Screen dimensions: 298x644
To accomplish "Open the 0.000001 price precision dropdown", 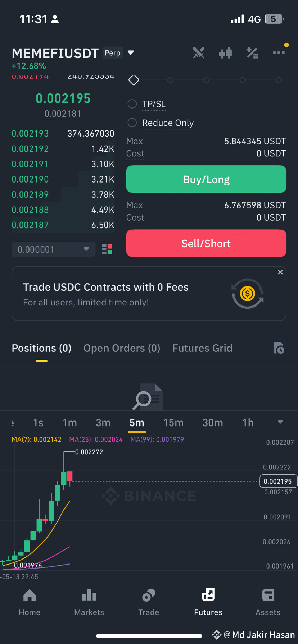I will 53,249.
